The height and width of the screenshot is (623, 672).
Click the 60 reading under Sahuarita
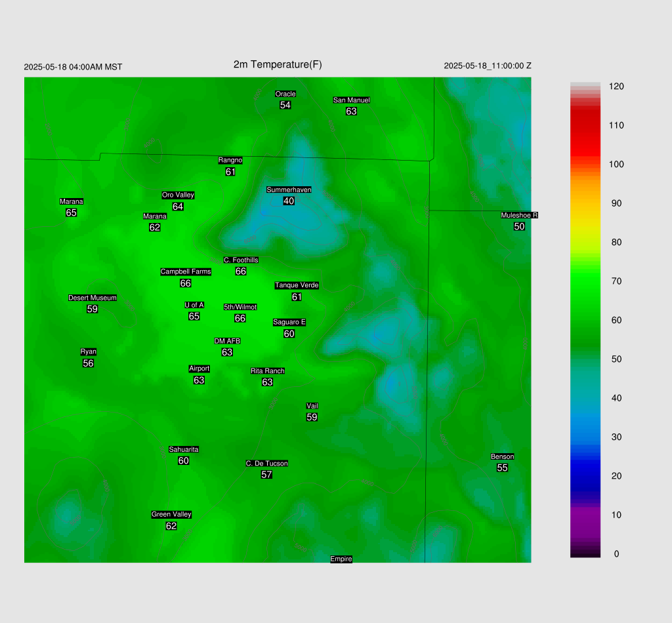184,461
